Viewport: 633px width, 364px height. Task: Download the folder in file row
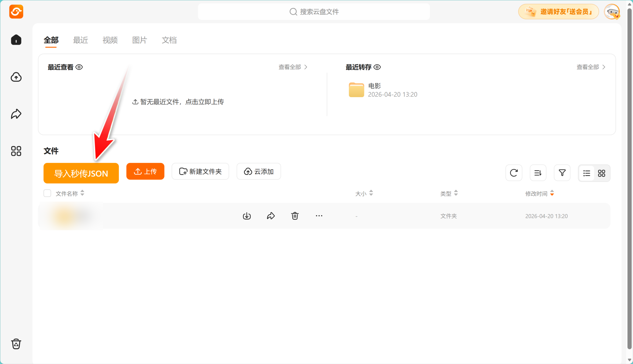[x=247, y=216]
